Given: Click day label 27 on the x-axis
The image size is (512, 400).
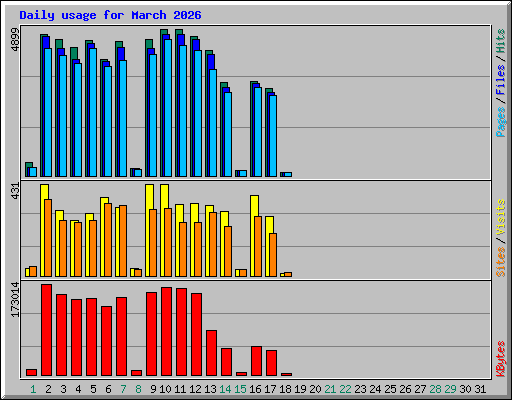Looking at the screenshot, I should point(420,389).
